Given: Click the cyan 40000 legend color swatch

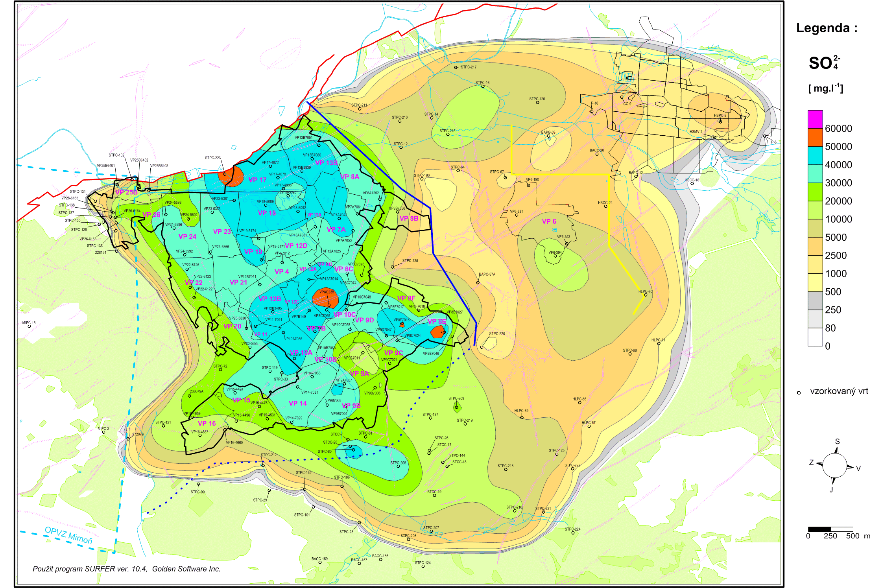Looking at the screenshot, I should point(815,155).
